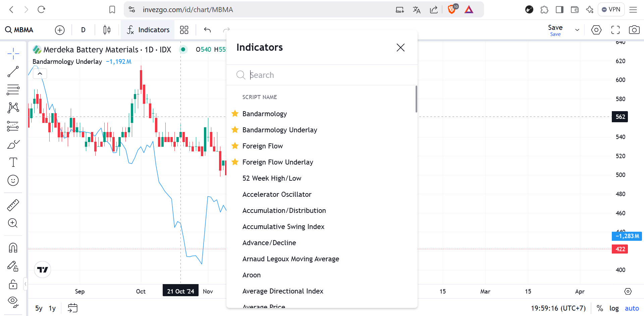Take a chart snapshot with camera icon
Image resolution: width=644 pixels, height=316 pixels.
coord(634,30)
